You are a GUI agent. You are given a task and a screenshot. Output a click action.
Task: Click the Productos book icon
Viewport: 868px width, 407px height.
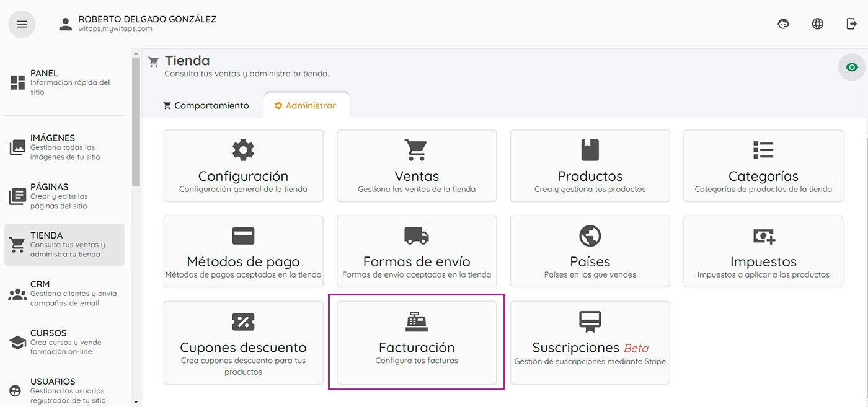tap(590, 150)
